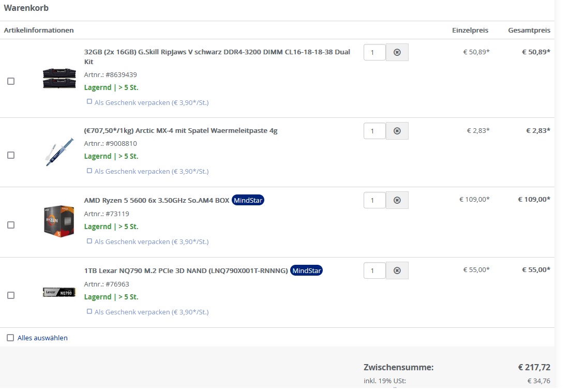The height and width of the screenshot is (392, 571).
Task: Click the Alles auswählen label
Action: click(42, 338)
